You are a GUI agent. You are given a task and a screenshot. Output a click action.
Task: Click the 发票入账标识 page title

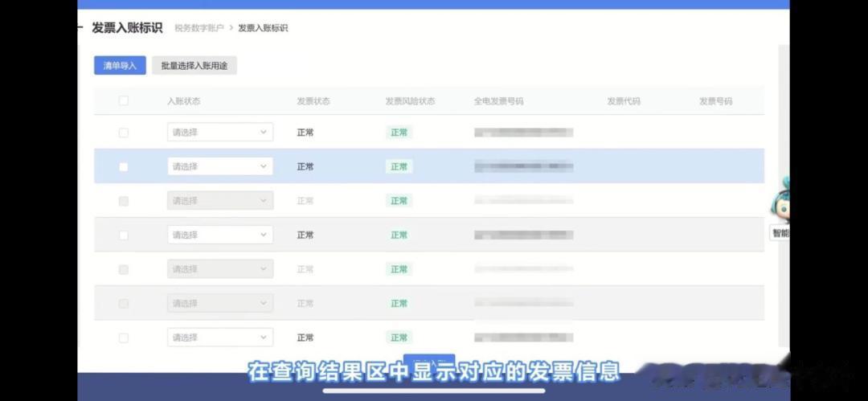pos(127,28)
